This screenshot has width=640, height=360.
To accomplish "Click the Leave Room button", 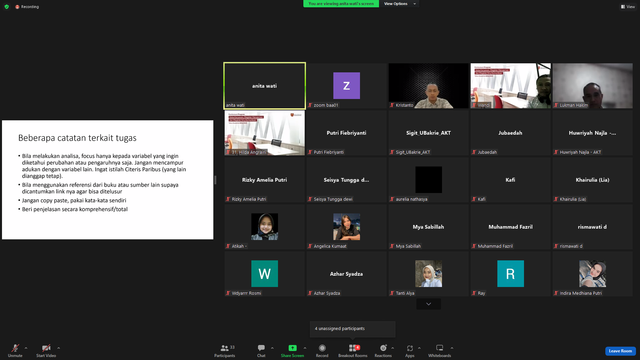I will point(620,351).
